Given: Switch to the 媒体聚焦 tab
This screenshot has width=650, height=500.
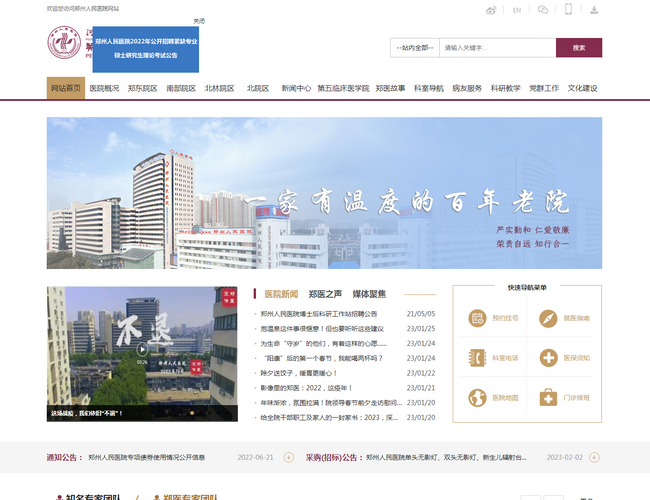Looking at the screenshot, I should 369,294.
